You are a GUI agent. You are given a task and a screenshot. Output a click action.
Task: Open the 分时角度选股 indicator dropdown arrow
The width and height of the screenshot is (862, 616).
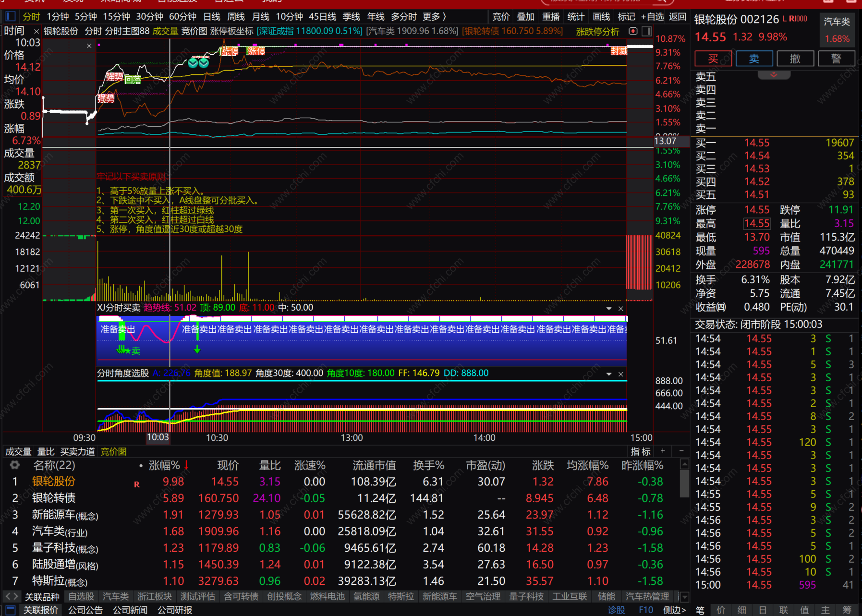pos(609,374)
